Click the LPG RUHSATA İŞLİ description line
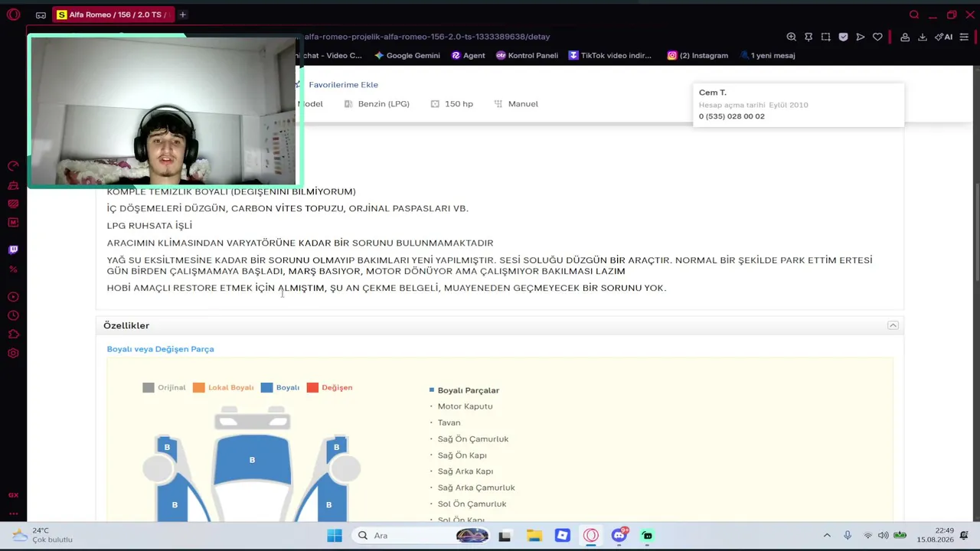Image resolution: width=980 pixels, height=551 pixels. [149, 226]
